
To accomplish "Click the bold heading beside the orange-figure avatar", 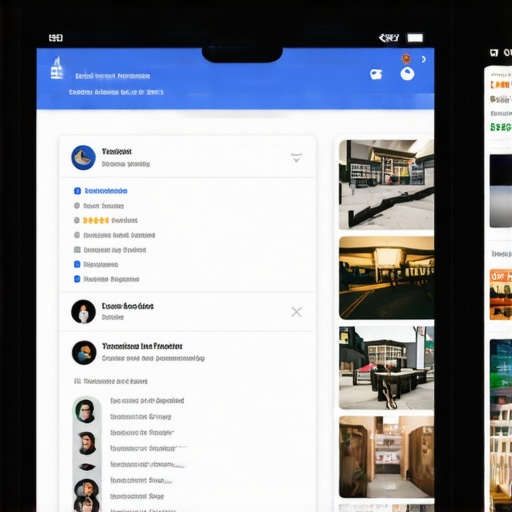I will (142, 346).
